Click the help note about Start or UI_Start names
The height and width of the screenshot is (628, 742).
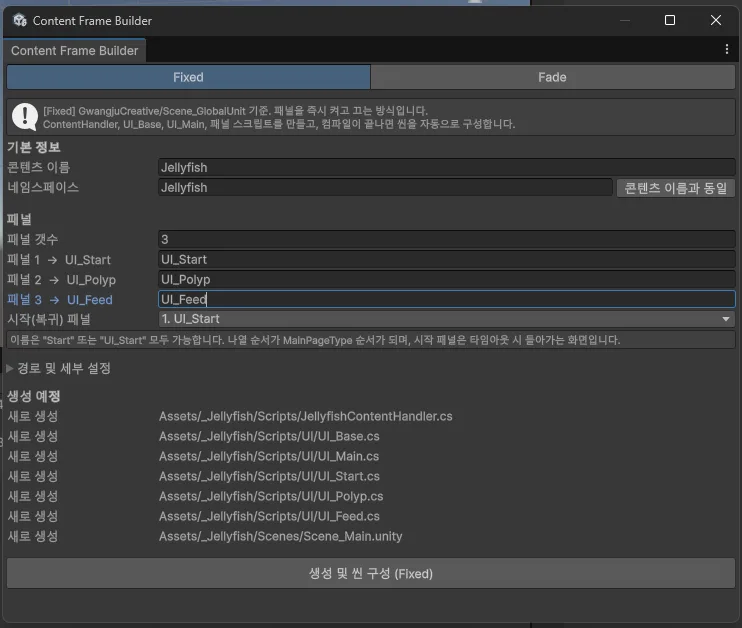[x=371, y=340]
